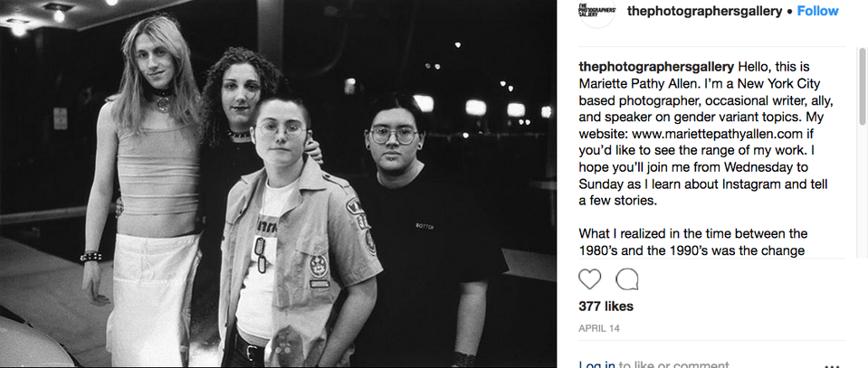Click the scrollbar track below the thumb
This screenshot has width=868, height=368.
tap(862, 191)
